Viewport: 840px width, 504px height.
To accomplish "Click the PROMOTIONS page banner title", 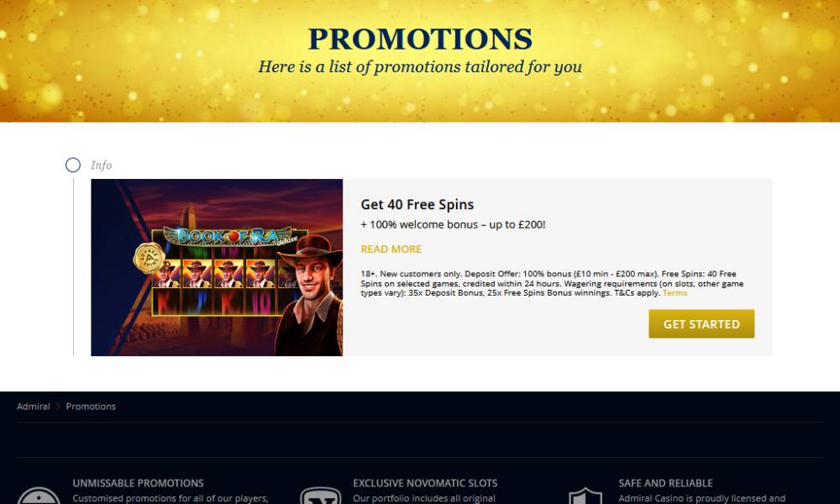I will pos(420,39).
